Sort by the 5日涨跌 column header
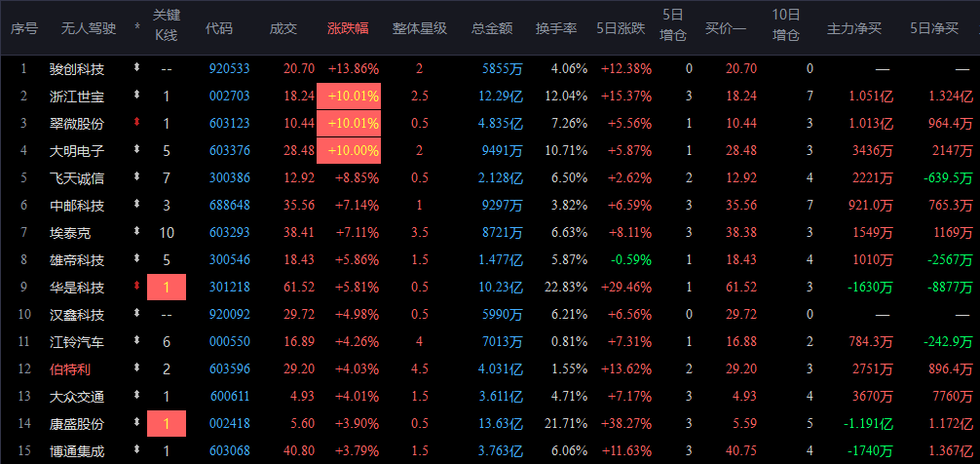 622,29
